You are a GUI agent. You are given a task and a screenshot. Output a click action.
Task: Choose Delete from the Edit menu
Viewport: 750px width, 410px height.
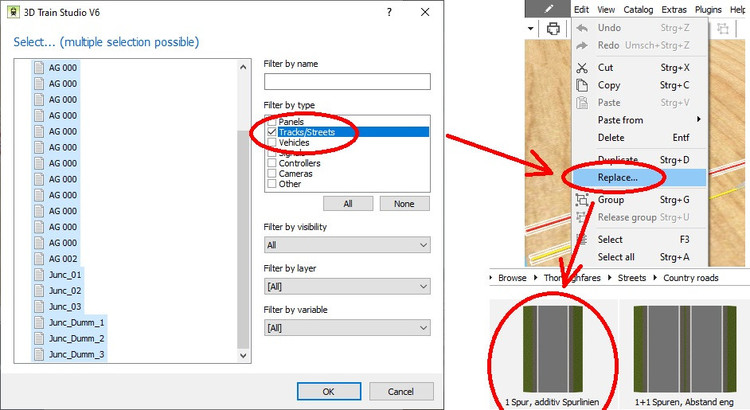coord(640,138)
